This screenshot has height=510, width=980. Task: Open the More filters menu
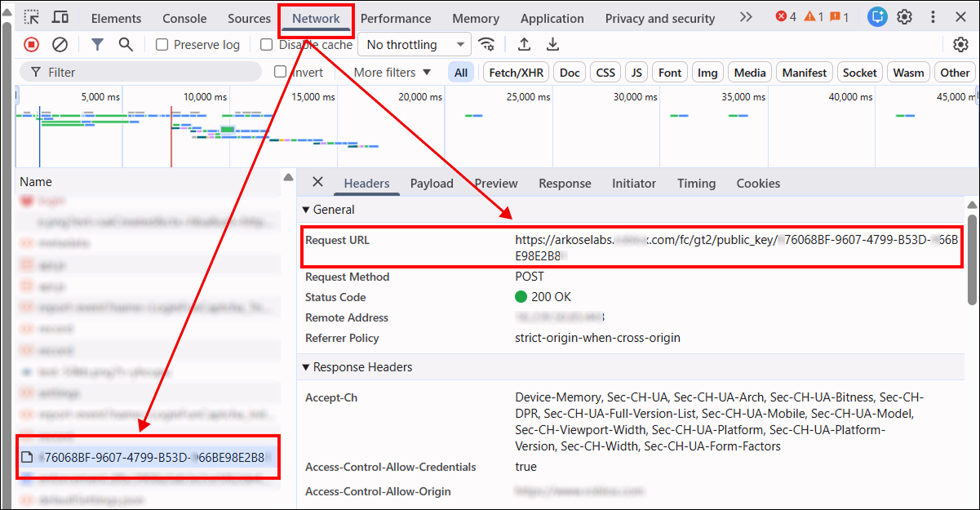tap(390, 72)
